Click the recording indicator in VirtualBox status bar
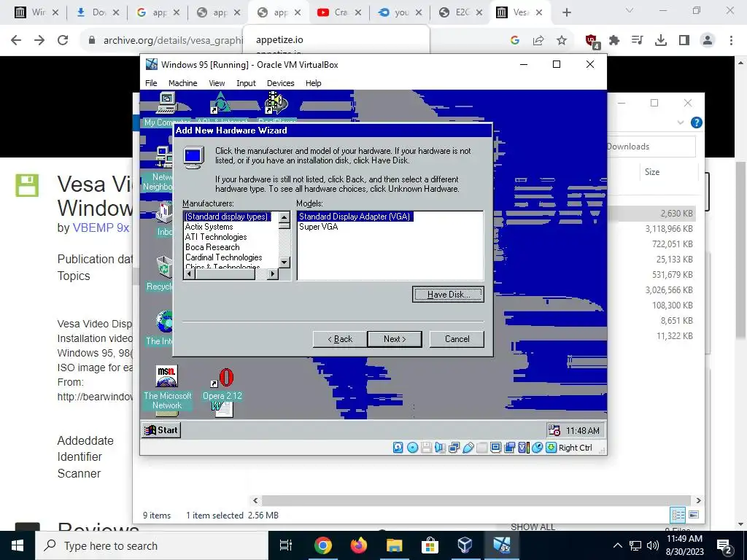Screen dimensions: 747x560 (509, 448)
